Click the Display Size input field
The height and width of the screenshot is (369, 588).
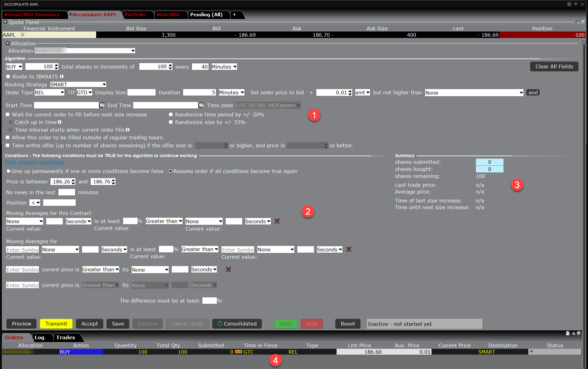coord(141,92)
